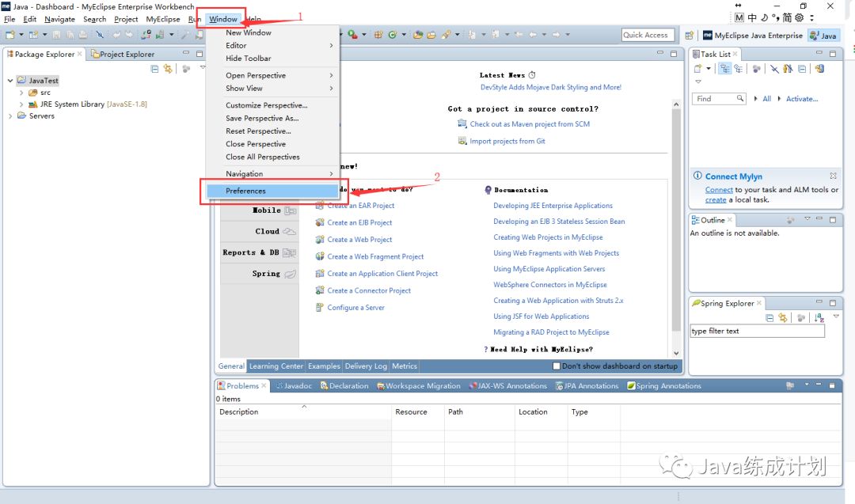Click the New Java Package toolbar icon
Screen dimensions: 855x504
(x=378, y=35)
